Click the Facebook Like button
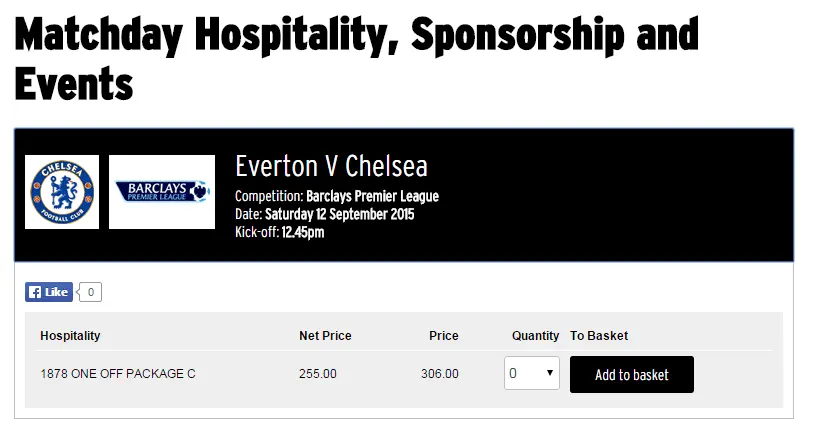 pyautogui.click(x=49, y=292)
